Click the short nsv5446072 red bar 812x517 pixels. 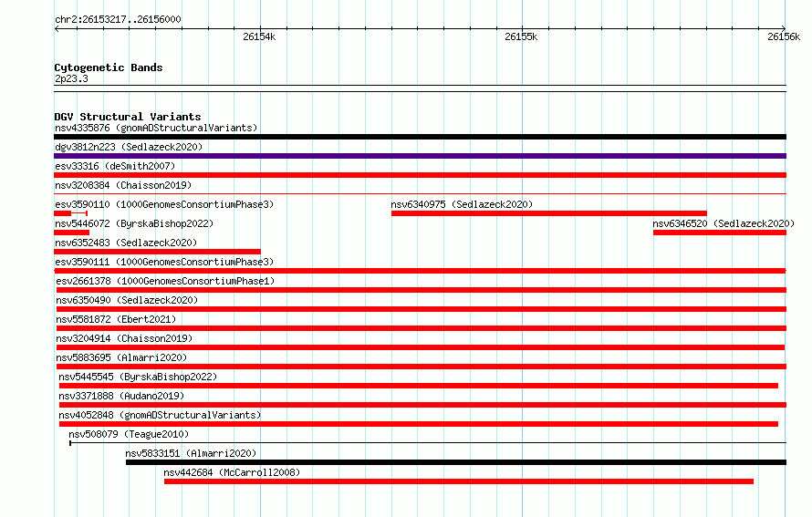point(71,233)
